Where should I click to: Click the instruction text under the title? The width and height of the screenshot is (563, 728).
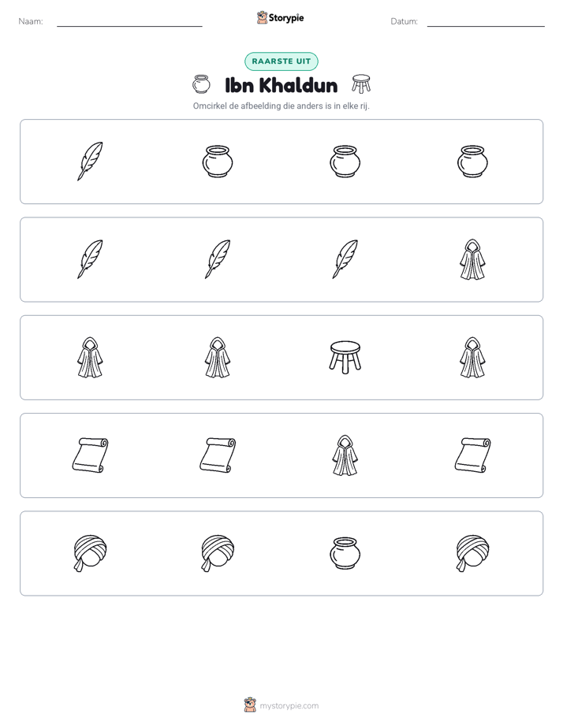pyautogui.click(x=281, y=106)
